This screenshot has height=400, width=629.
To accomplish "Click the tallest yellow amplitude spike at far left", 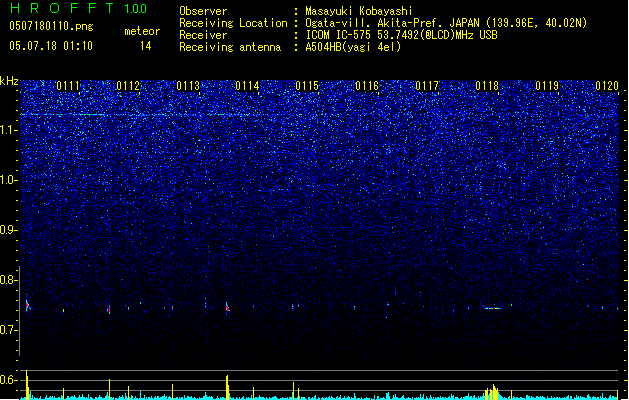I will point(27,385).
